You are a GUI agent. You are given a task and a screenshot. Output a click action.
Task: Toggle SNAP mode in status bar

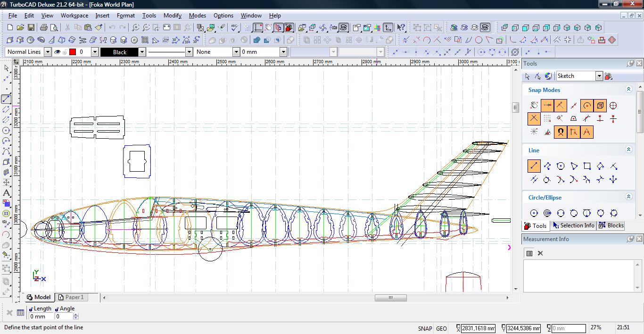(424, 328)
